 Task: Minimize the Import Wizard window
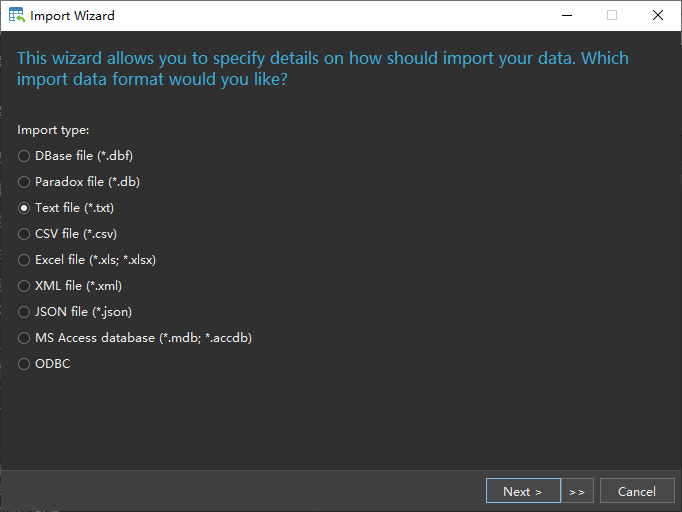click(x=566, y=16)
